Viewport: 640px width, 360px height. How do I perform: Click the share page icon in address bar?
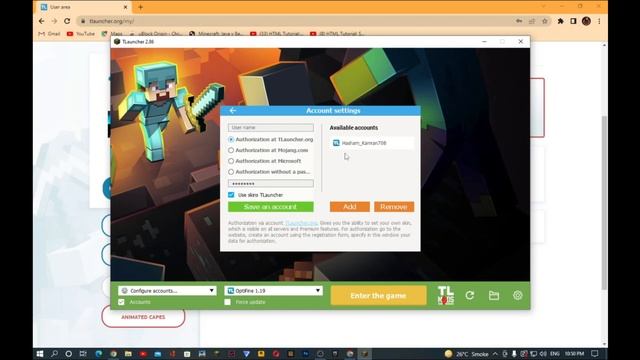pos(532,21)
